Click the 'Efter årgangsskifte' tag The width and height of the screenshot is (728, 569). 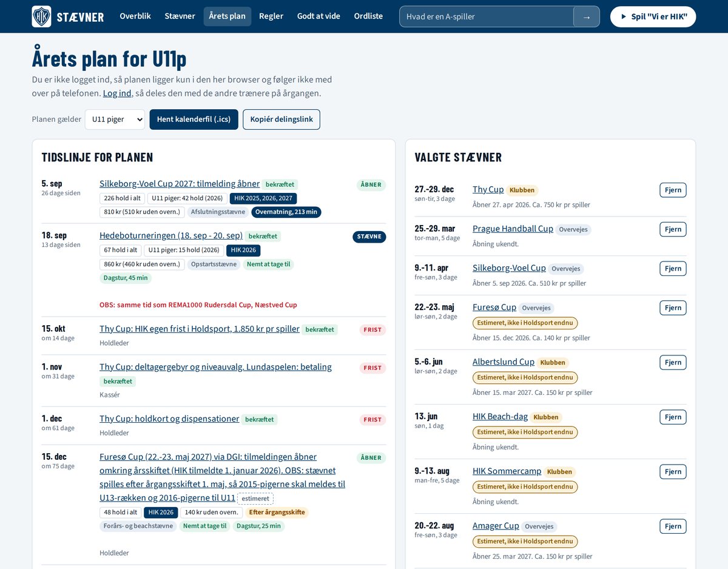pos(277,513)
